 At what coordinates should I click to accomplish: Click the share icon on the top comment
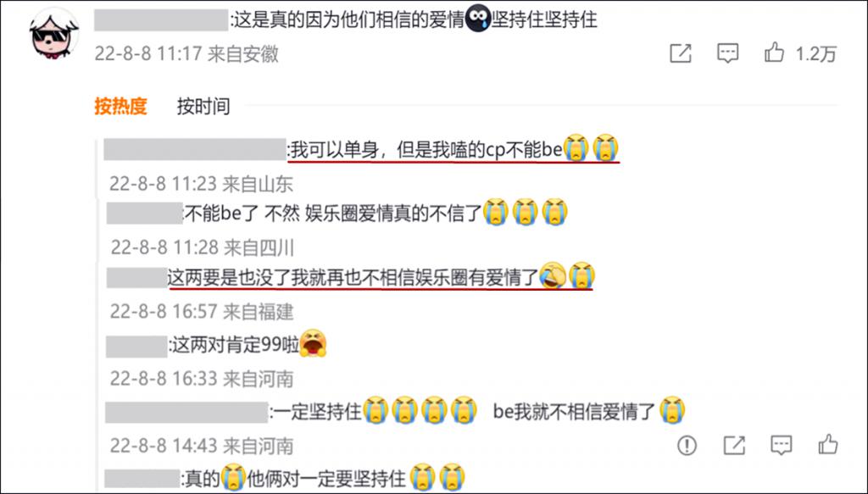coord(681,53)
